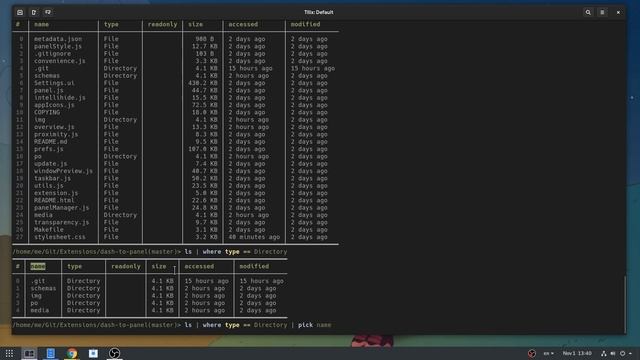Click pick name in the typed command
The width and height of the screenshot is (640, 360).
(314, 325)
